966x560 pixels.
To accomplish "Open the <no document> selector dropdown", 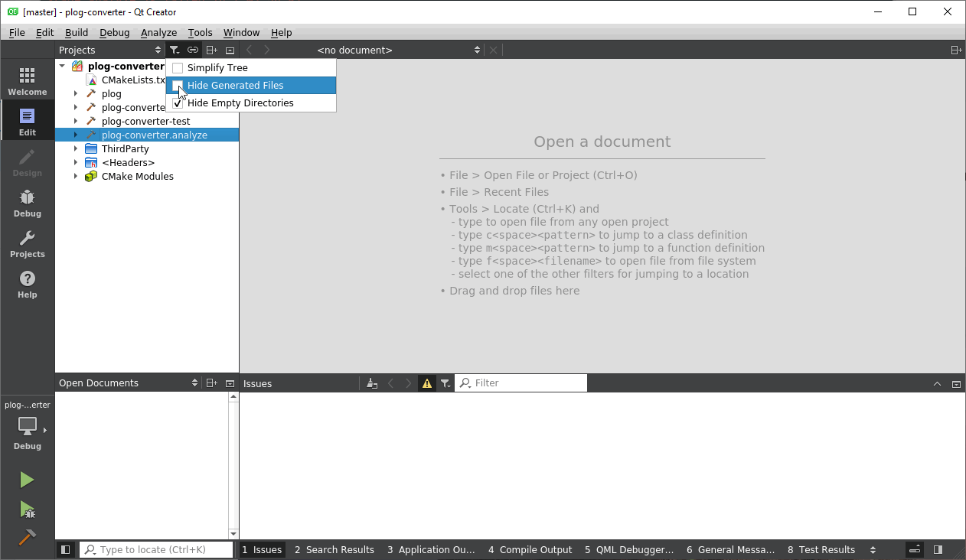I will point(398,50).
